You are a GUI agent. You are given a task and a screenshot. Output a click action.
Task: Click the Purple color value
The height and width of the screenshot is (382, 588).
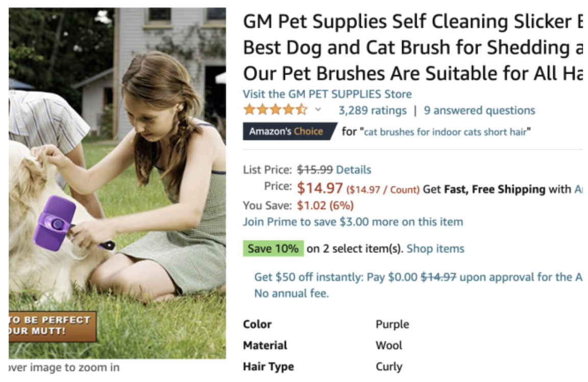click(x=392, y=324)
